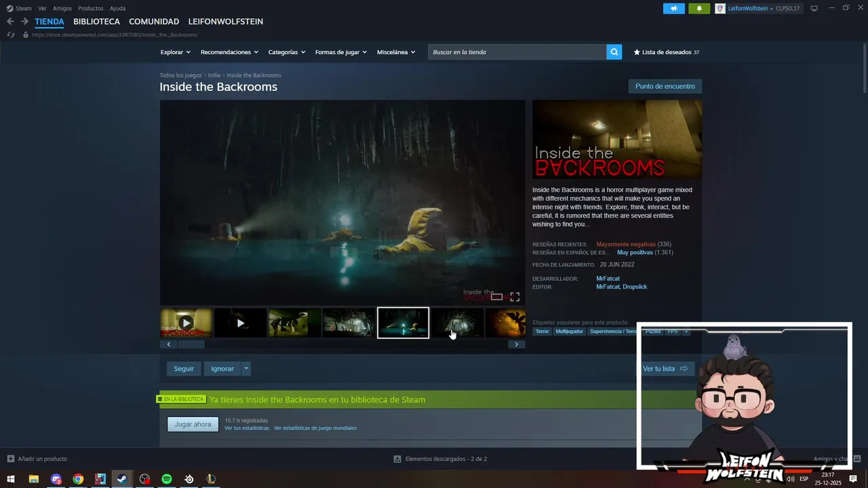The height and width of the screenshot is (488, 868).
Task: Click the Todos los juegos breadcrumb
Action: coord(180,75)
